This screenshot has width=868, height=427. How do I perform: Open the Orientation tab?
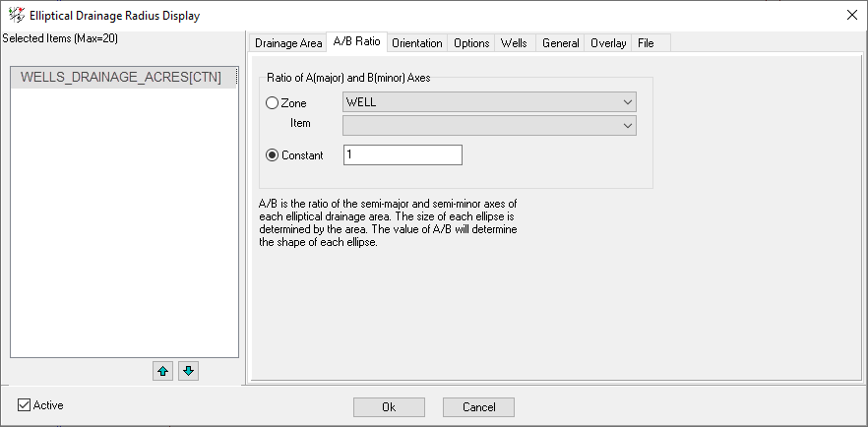point(416,43)
